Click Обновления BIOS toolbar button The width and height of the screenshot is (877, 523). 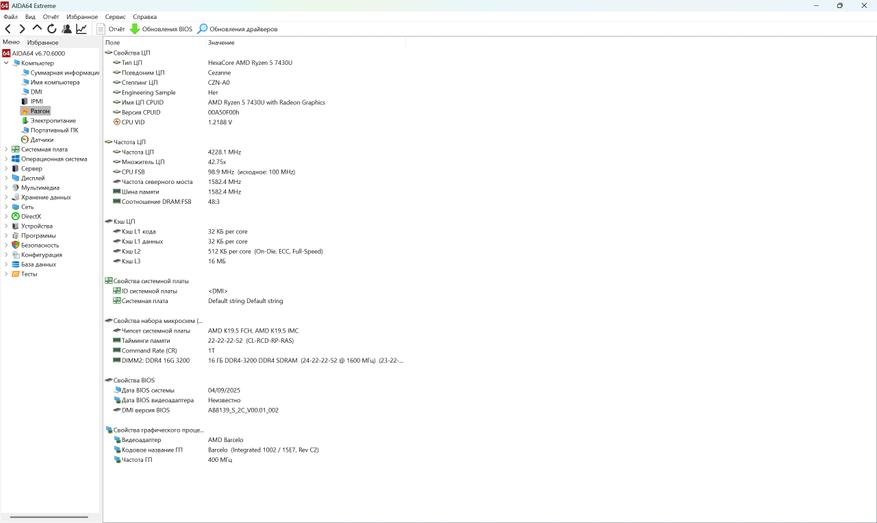pos(161,29)
